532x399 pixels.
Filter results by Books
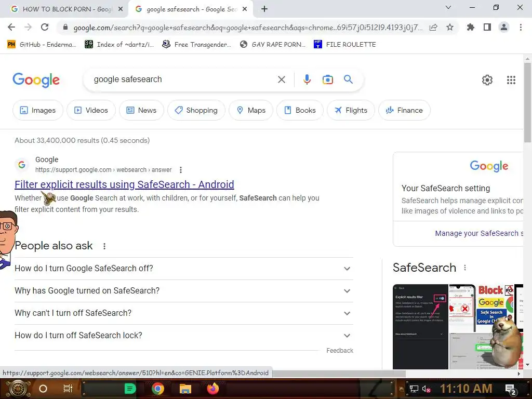coord(300,110)
